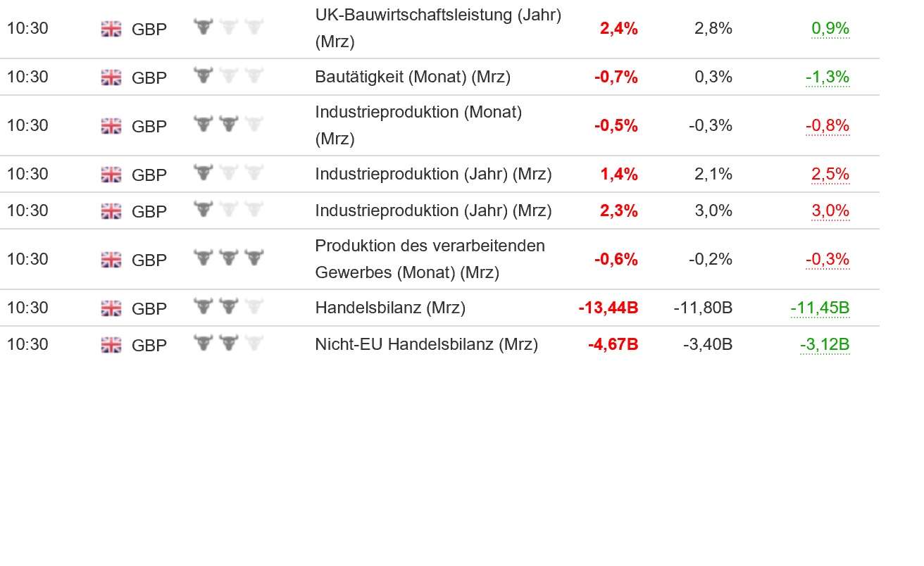Click bull volatility icons in Industrieproduktion (Monat) row
Viewport: 924px width, 566px height.
tap(228, 125)
